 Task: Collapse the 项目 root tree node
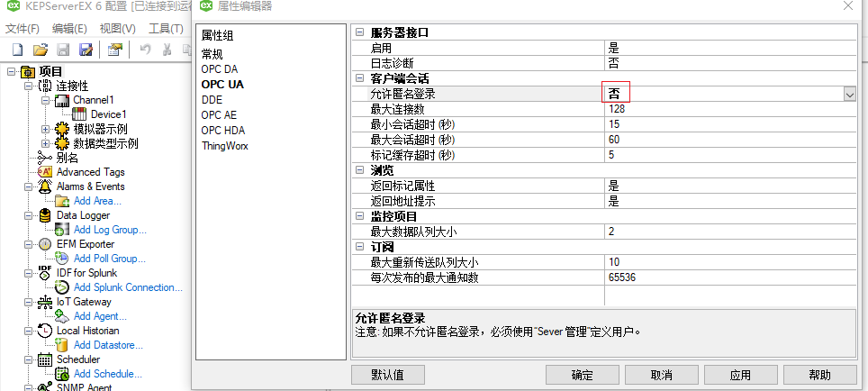11,72
